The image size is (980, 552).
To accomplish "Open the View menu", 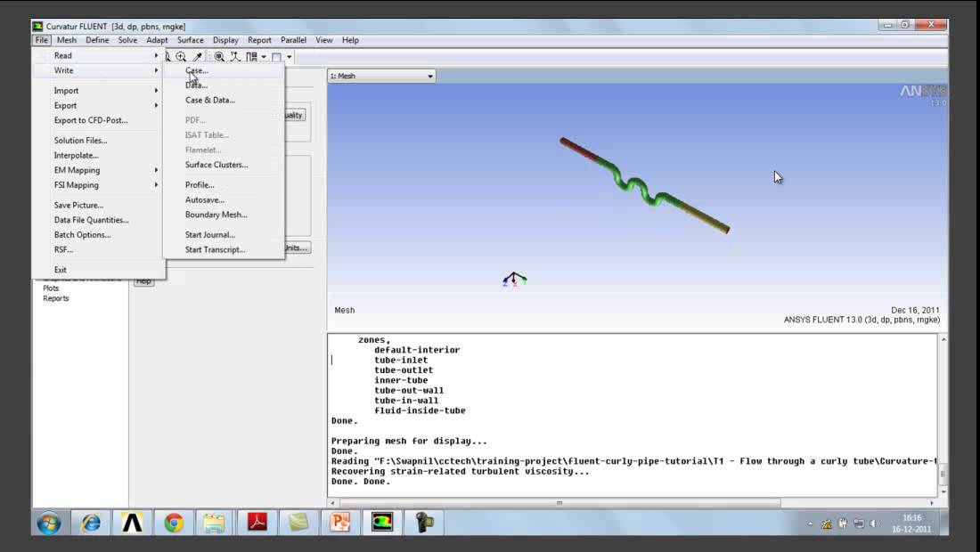I will [323, 40].
